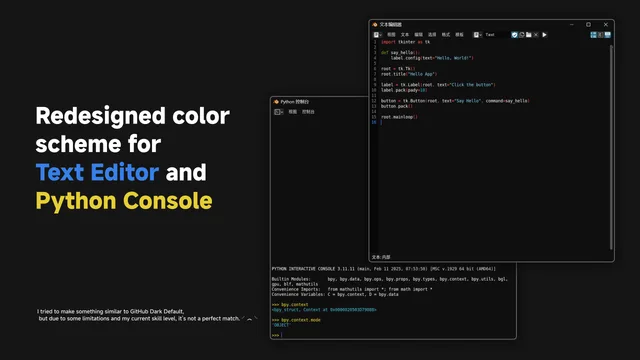This screenshot has width=640, height=360.
Task: Open the 文本 menu in the Text Editor
Action: [x=404, y=35]
